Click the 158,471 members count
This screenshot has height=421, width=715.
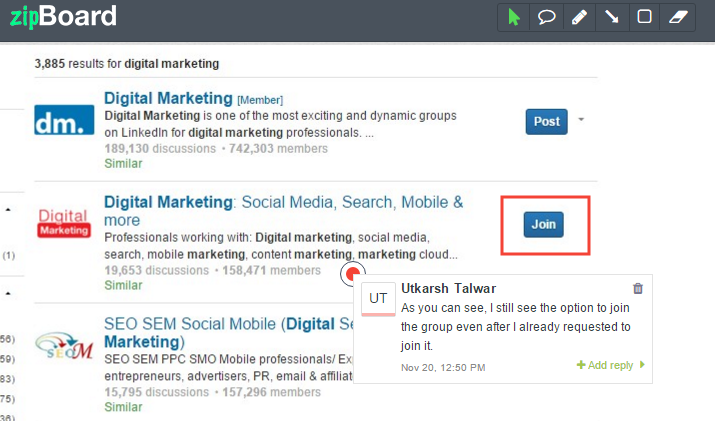click(x=271, y=270)
